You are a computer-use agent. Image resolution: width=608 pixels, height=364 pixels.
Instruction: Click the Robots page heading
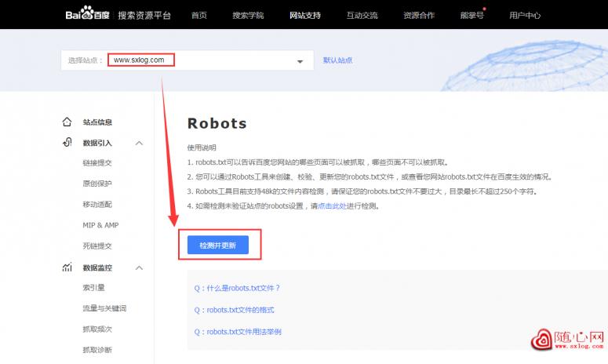pos(217,123)
